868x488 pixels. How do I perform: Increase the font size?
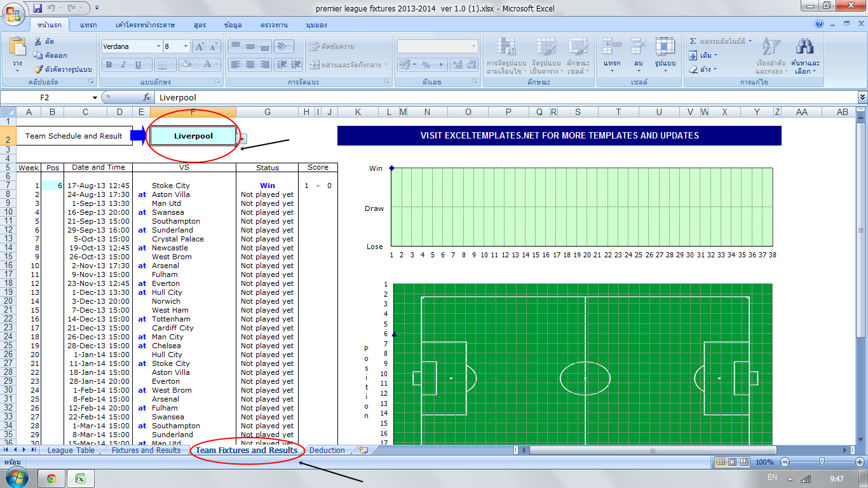coord(200,46)
